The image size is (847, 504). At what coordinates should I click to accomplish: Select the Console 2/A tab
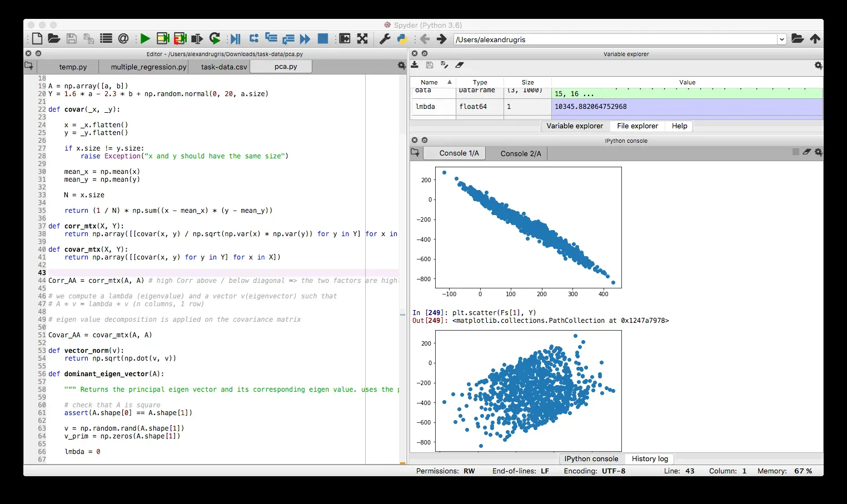click(x=521, y=153)
